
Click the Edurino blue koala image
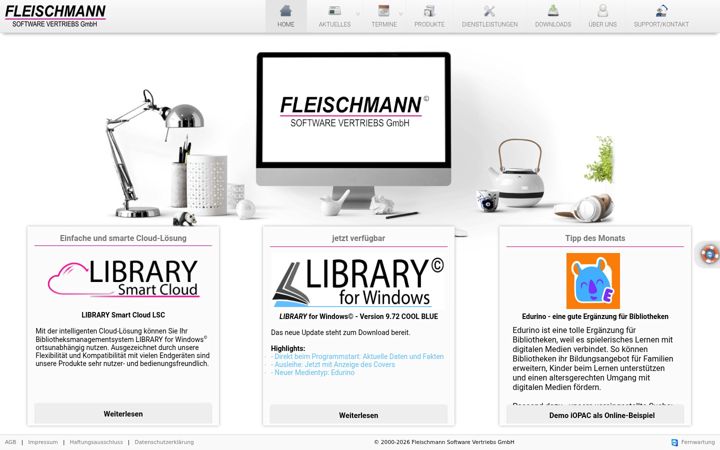pyautogui.click(x=593, y=281)
